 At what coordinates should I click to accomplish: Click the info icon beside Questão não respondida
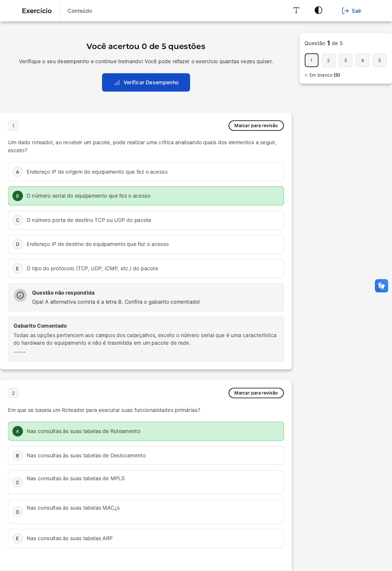point(20,295)
